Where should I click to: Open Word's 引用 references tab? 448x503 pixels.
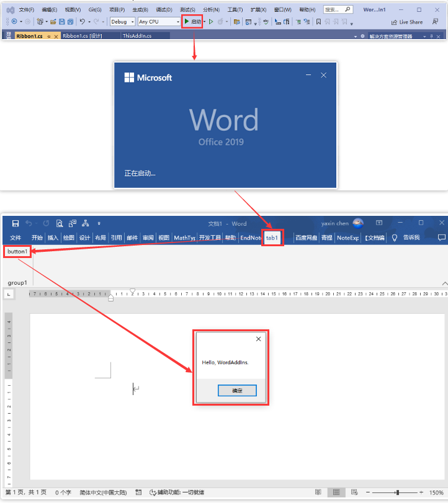click(116, 238)
